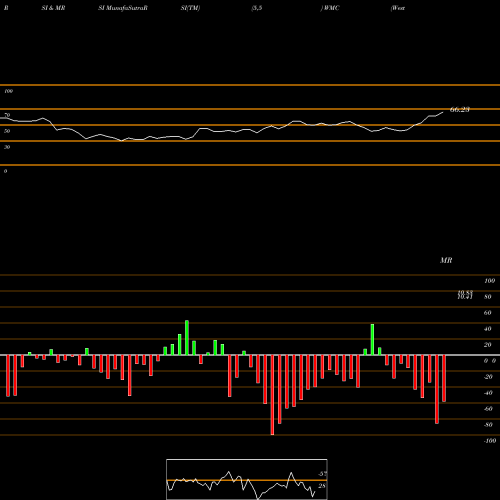Click the end of the RSI line

pyautogui.click(x=443, y=112)
